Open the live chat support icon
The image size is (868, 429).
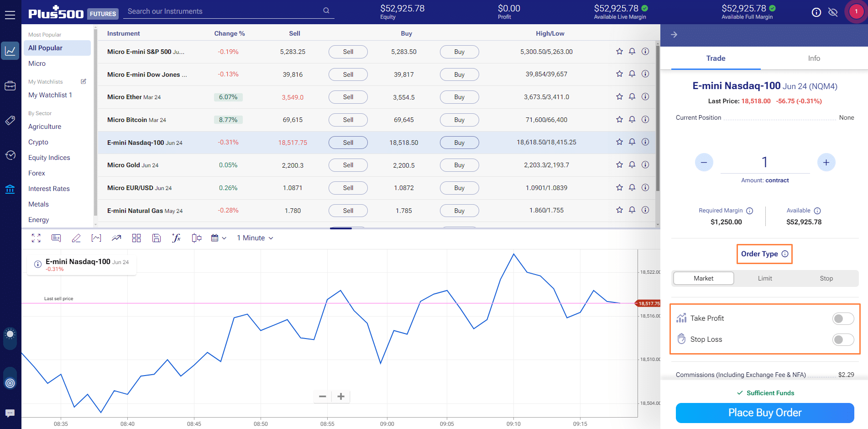coord(10,413)
